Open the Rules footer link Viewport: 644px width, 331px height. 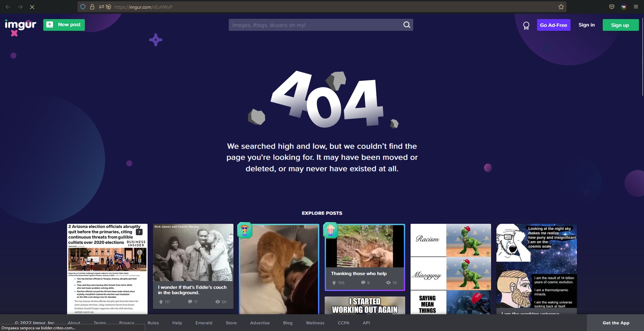[153, 323]
